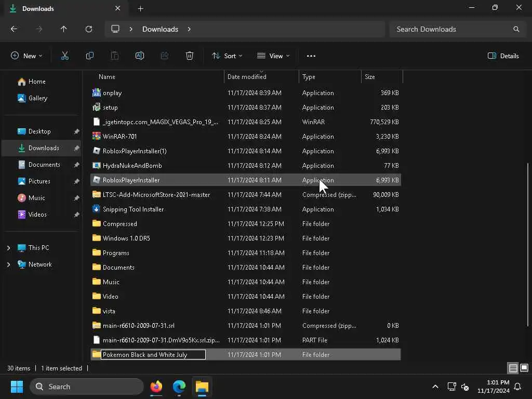Select the Windows 1.0 DR5 folder

tap(246, 238)
